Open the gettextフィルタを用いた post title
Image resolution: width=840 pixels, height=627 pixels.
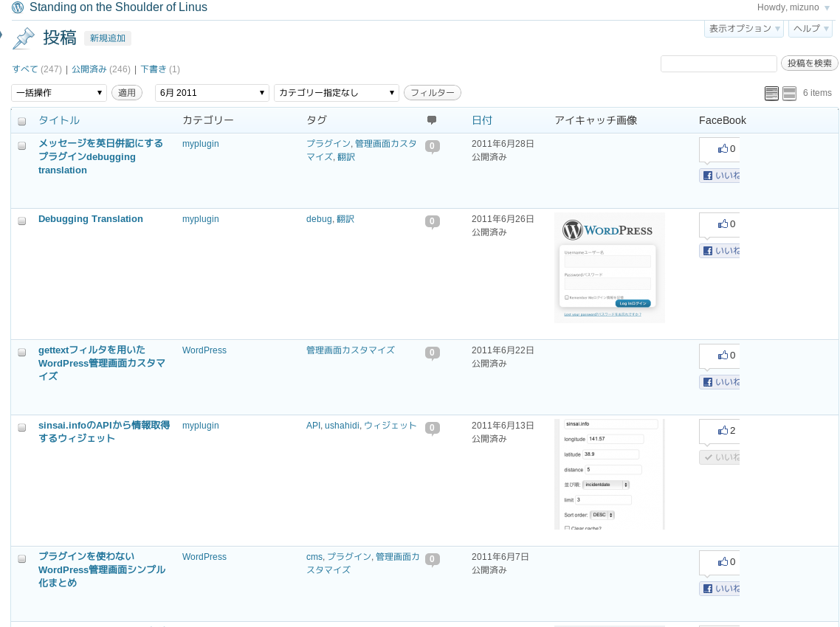tap(102, 363)
